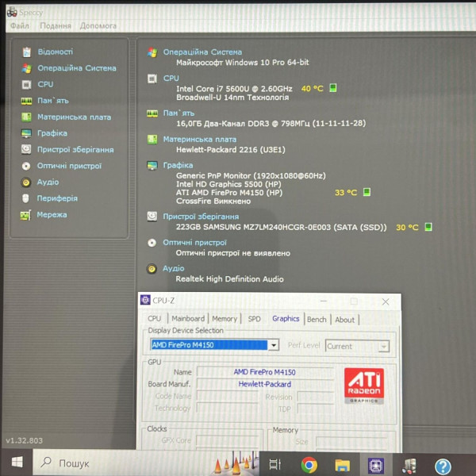Click the Intel Core i7 5600U text

click(x=234, y=89)
